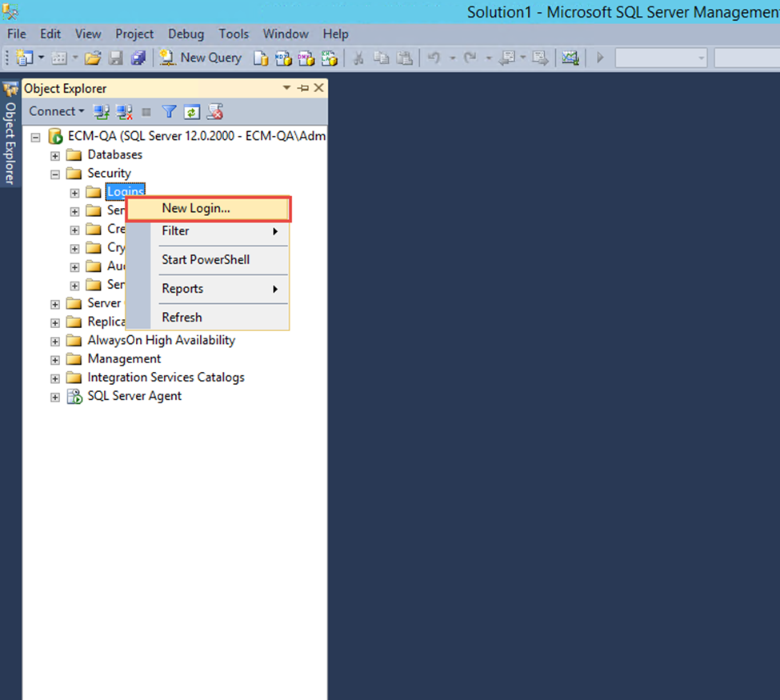
Task: Click Refresh in the context menu
Action: (x=182, y=318)
